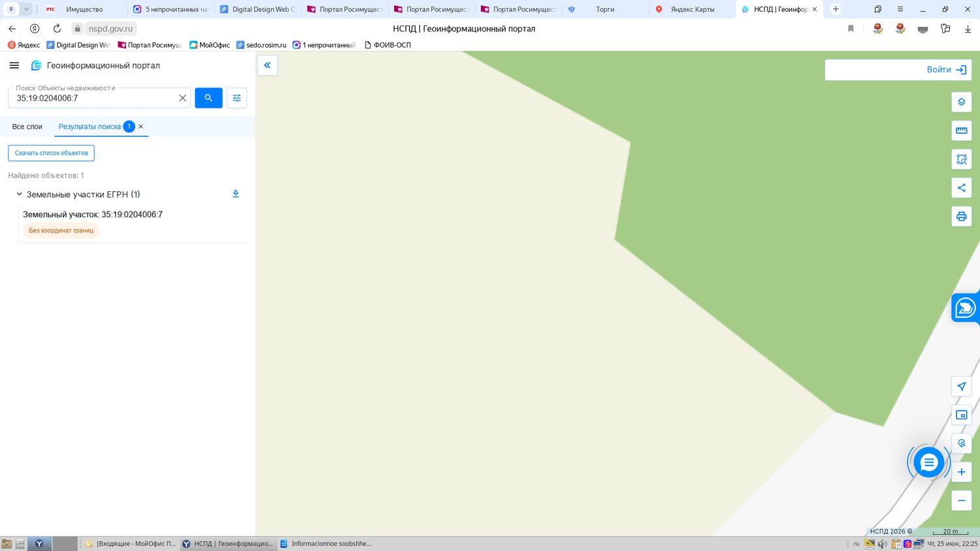The height and width of the screenshot is (551, 980).
Task: Open the Имущество browser tab
Action: click(84, 9)
